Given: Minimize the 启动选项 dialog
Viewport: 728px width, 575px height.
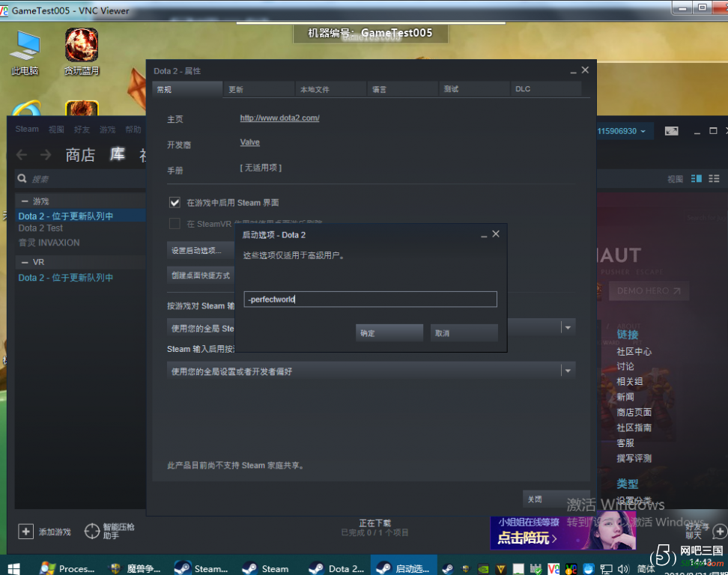Looking at the screenshot, I should (x=484, y=235).
